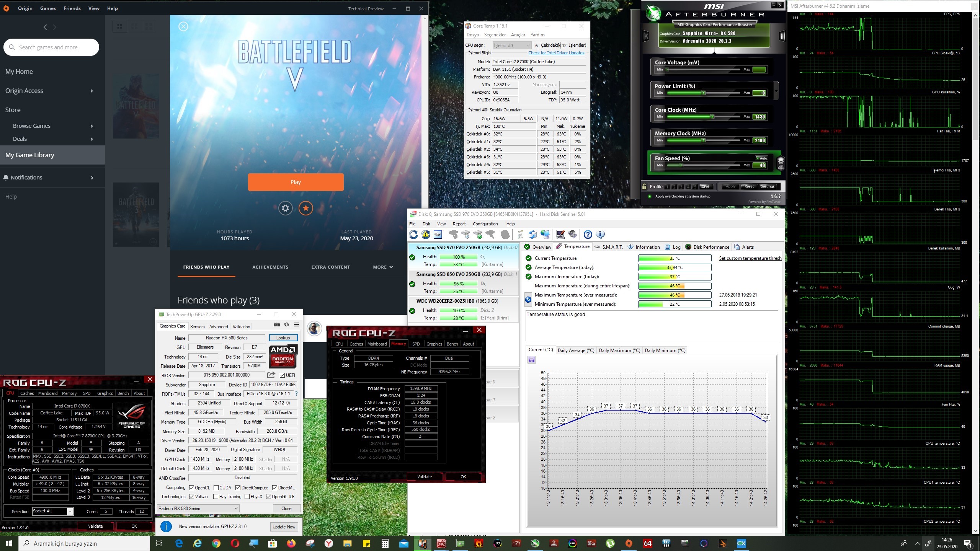Click Set custom temperature thresh link
980x551 pixels.
click(750, 258)
